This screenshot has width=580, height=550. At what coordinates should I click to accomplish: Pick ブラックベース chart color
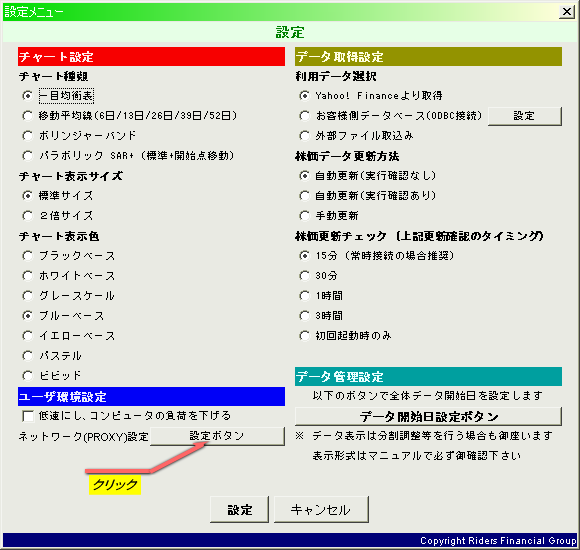point(27,256)
